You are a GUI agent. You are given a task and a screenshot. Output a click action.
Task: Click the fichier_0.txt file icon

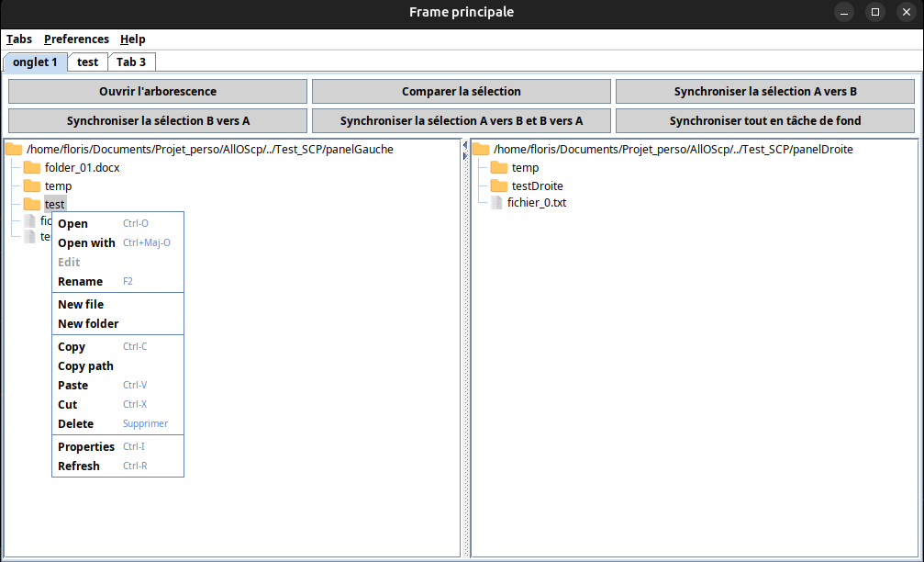497,202
